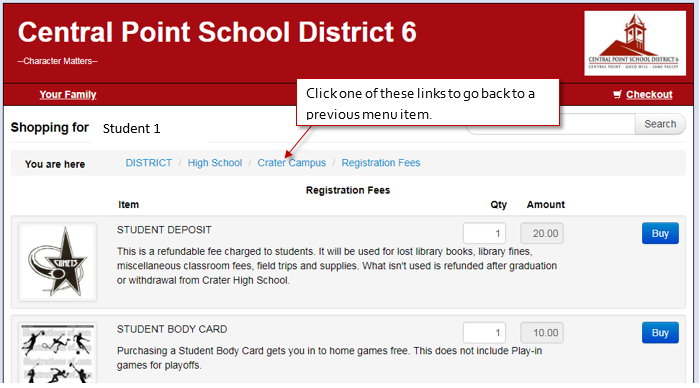This screenshot has height=388, width=700.
Task: Buy the Student Deposit item
Action: [x=660, y=233]
